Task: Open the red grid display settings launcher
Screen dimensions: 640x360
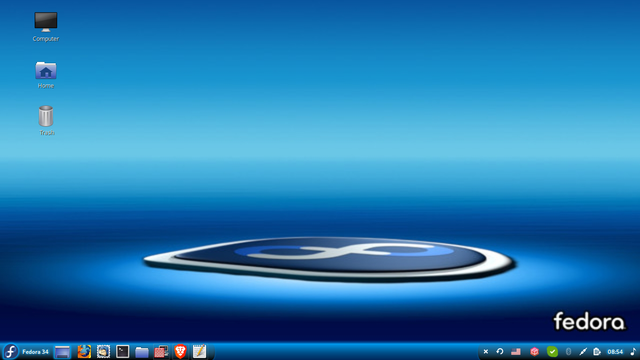Action: (x=161, y=352)
